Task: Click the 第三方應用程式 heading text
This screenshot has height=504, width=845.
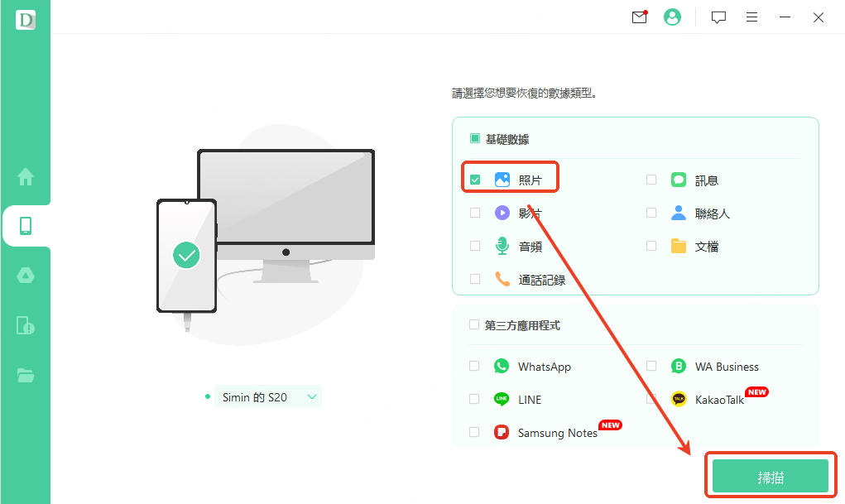Action: click(522, 325)
